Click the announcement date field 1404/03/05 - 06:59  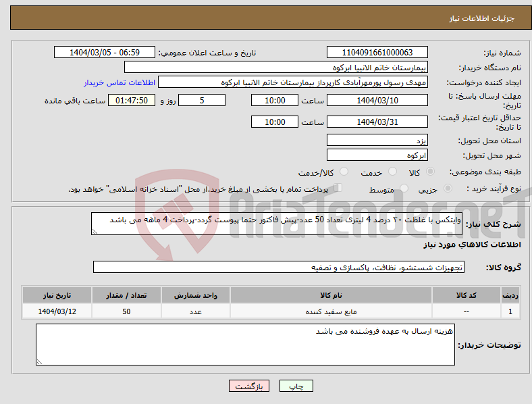(105, 52)
